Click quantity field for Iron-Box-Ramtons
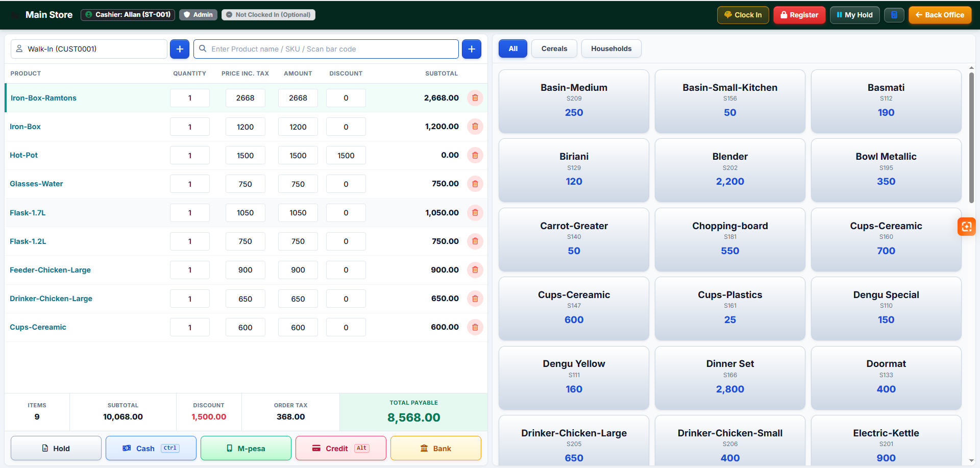 coord(190,98)
